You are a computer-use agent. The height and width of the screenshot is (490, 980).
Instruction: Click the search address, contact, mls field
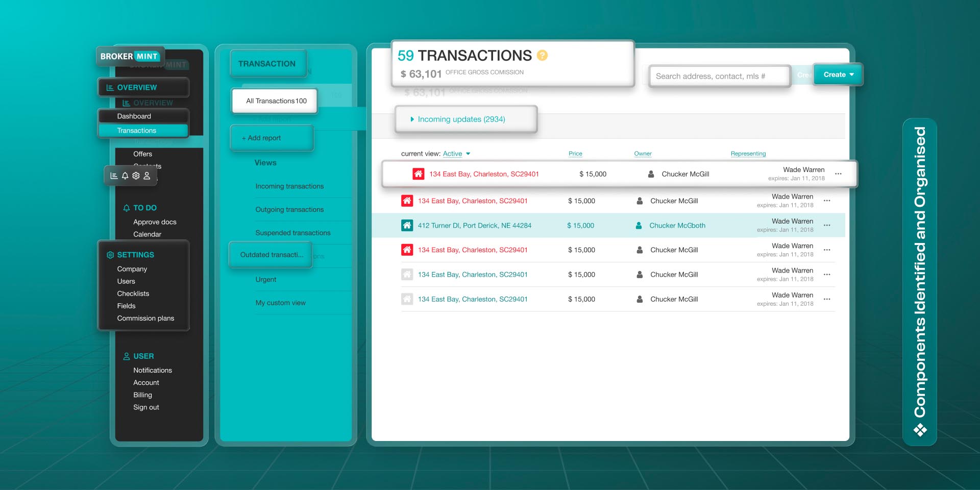pos(719,77)
